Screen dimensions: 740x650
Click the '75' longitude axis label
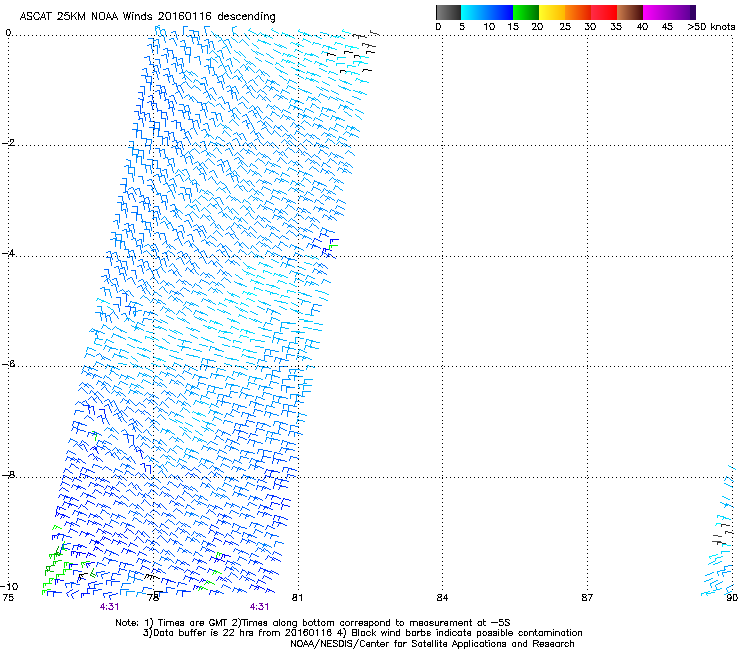click(8, 598)
